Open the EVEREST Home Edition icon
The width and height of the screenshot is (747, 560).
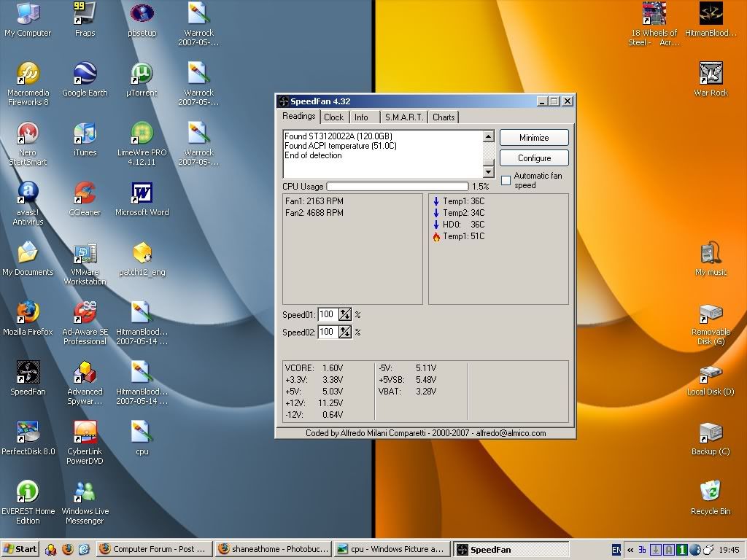pos(28,492)
